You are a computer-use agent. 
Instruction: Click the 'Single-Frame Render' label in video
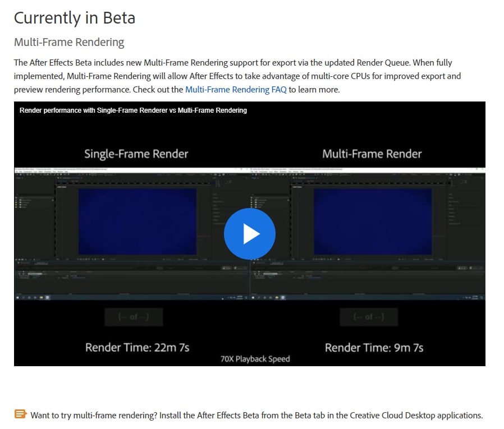[x=136, y=154]
